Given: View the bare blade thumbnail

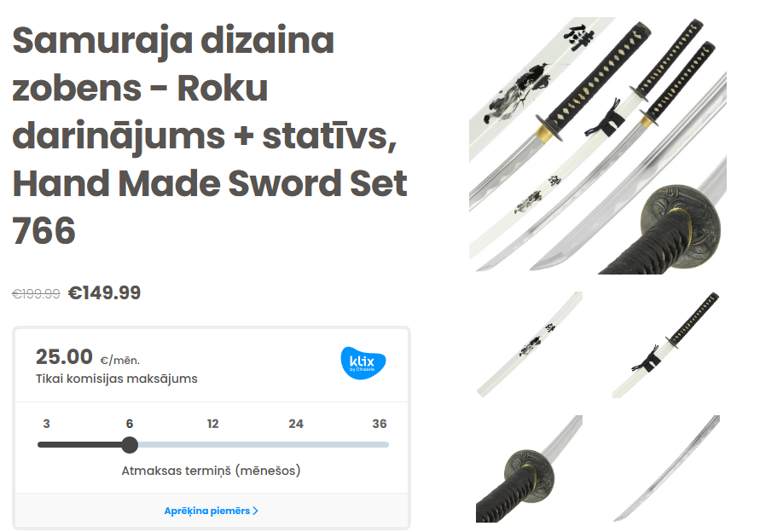Looking at the screenshot, I should [666, 469].
